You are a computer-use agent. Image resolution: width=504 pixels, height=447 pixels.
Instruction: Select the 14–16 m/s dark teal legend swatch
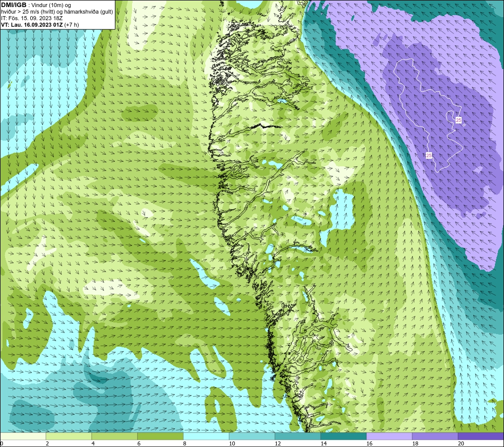344,436
